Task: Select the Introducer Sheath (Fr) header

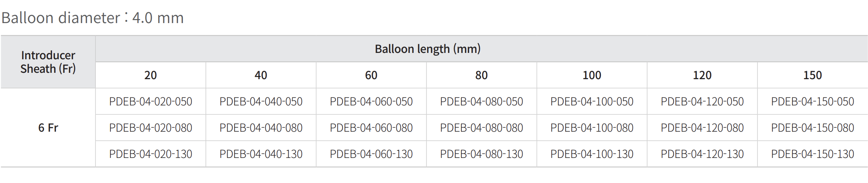Action: 48,62
